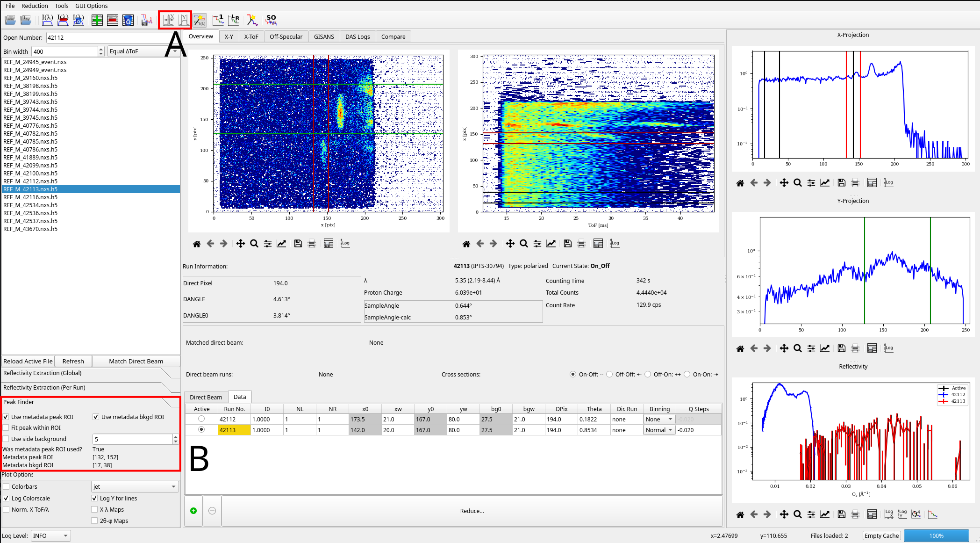Viewport: 980px width, 543px height.
Task: Enable the Fit peak within ROI checkbox
Action: (6, 427)
